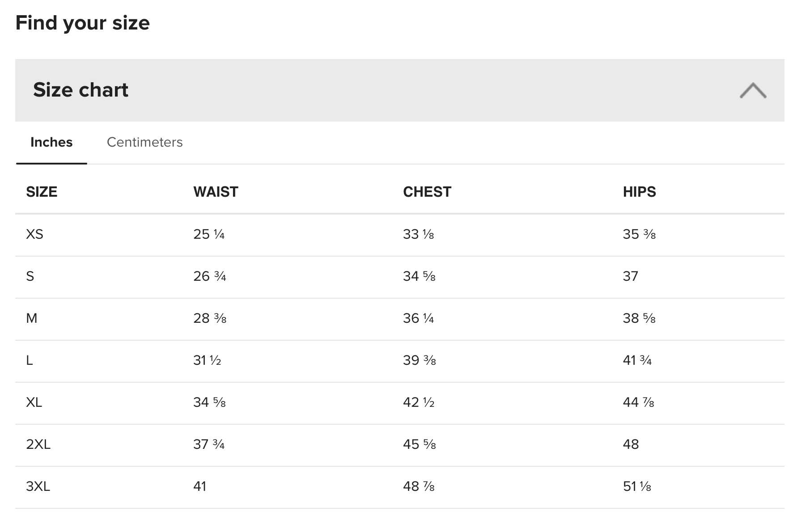Click the SIZE column header
Image resolution: width=789 pixels, height=532 pixels.
coord(42,192)
